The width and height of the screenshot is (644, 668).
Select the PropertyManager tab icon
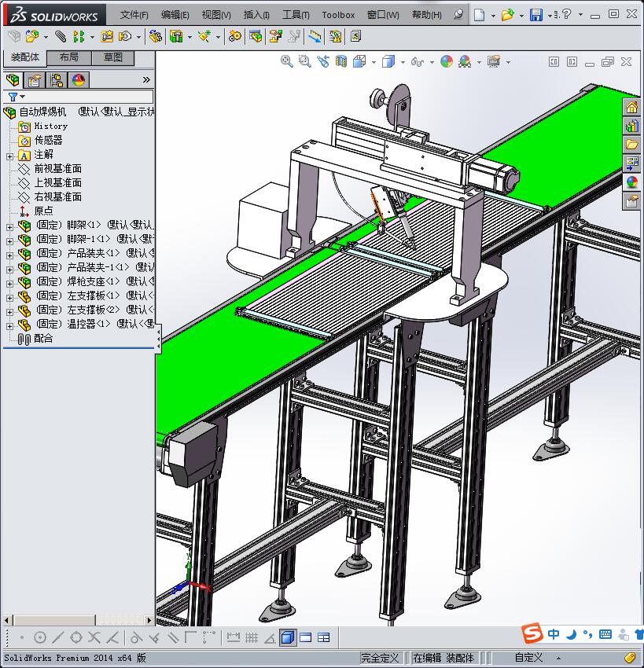[35, 80]
